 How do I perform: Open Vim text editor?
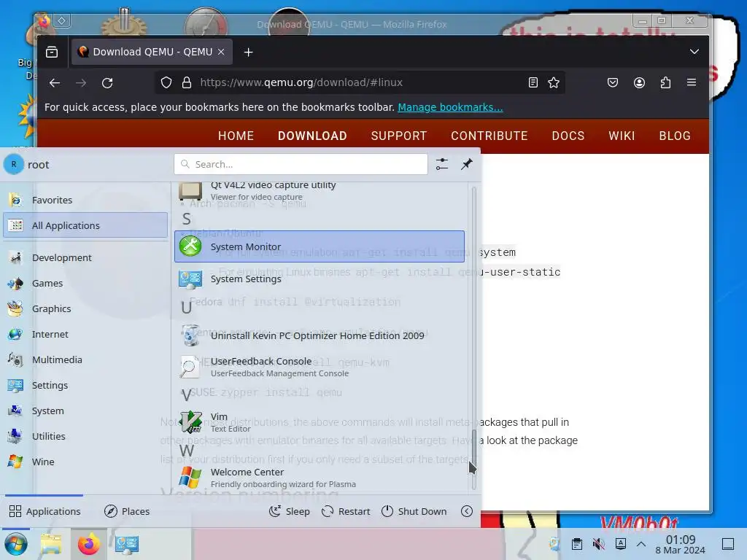click(x=320, y=422)
